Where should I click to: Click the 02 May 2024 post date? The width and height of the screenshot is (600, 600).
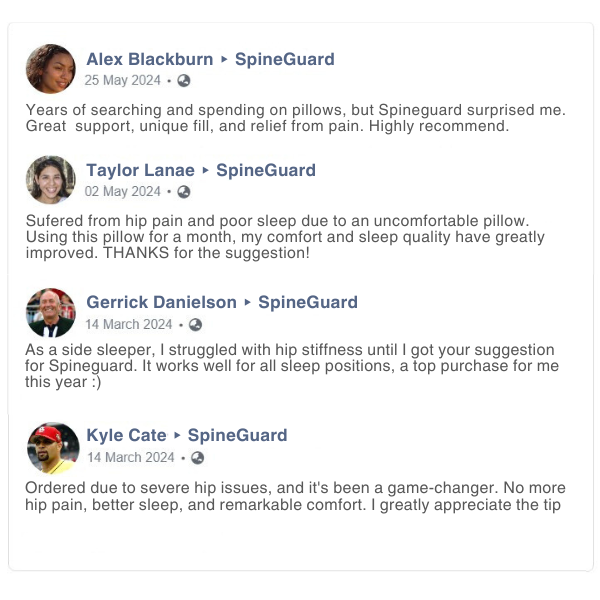coord(122,191)
